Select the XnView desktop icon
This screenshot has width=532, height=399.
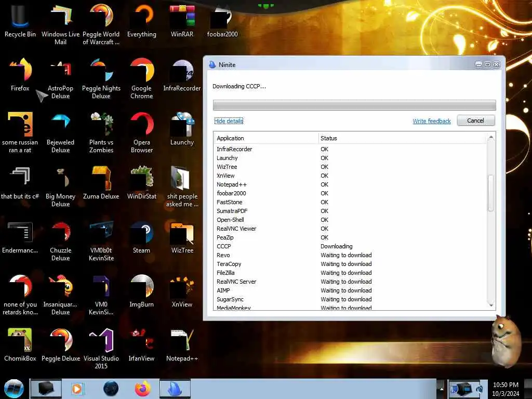182,290
